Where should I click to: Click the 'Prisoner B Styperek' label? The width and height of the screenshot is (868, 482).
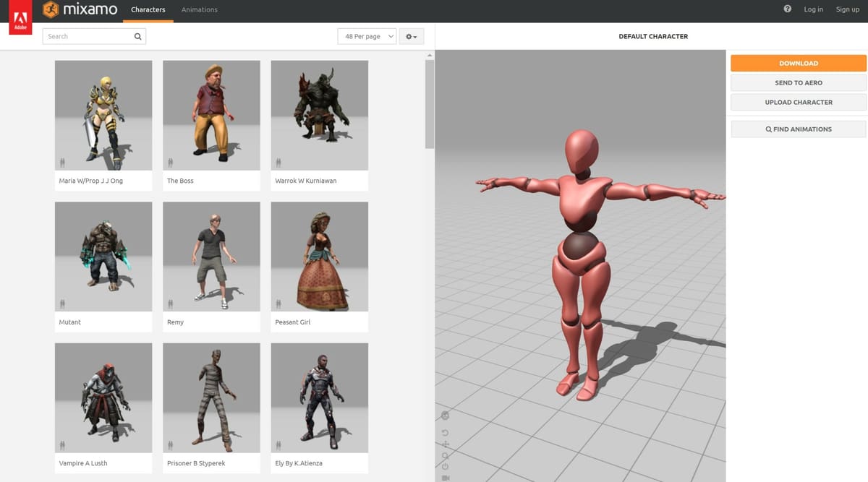pyautogui.click(x=197, y=463)
